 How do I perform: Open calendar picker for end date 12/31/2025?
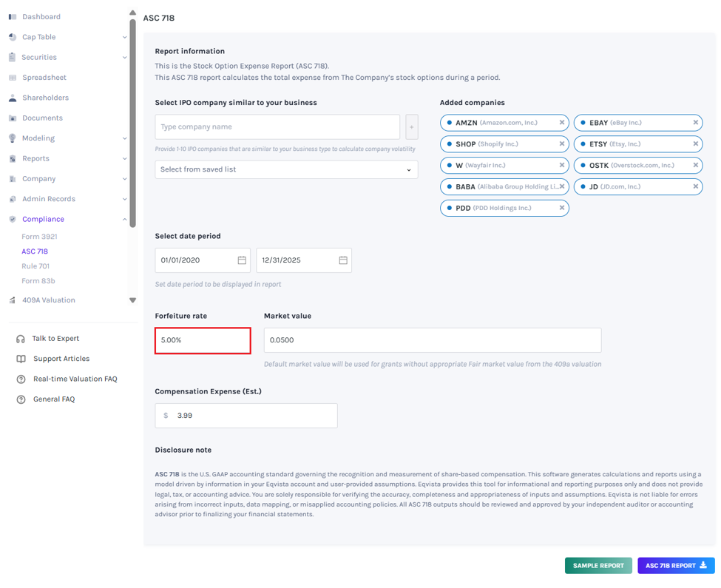pyautogui.click(x=343, y=260)
